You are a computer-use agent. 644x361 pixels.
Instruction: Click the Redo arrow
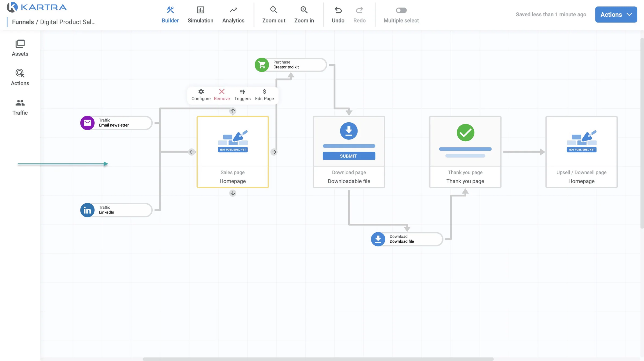359,10
